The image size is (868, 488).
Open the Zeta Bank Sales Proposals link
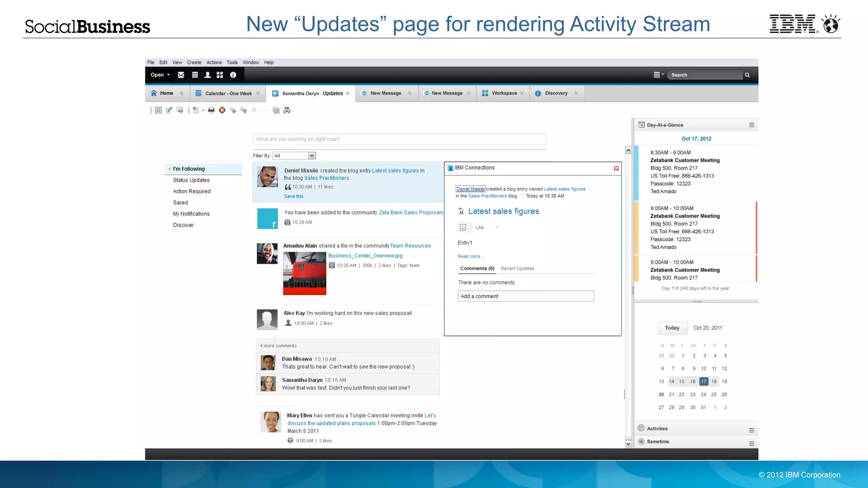(x=411, y=213)
